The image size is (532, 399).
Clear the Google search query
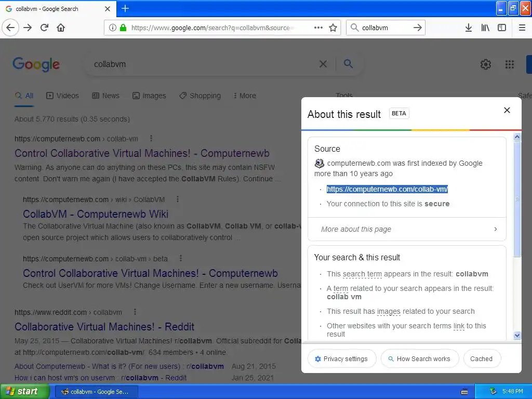tap(323, 64)
